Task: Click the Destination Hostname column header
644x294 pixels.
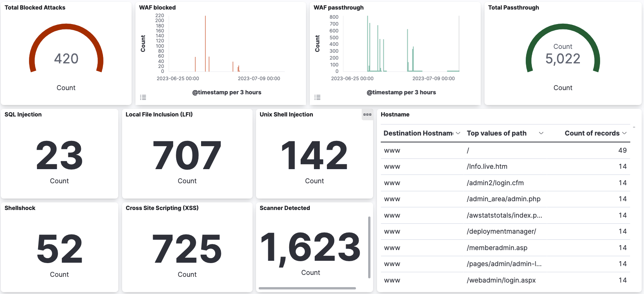Action: (418, 133)
